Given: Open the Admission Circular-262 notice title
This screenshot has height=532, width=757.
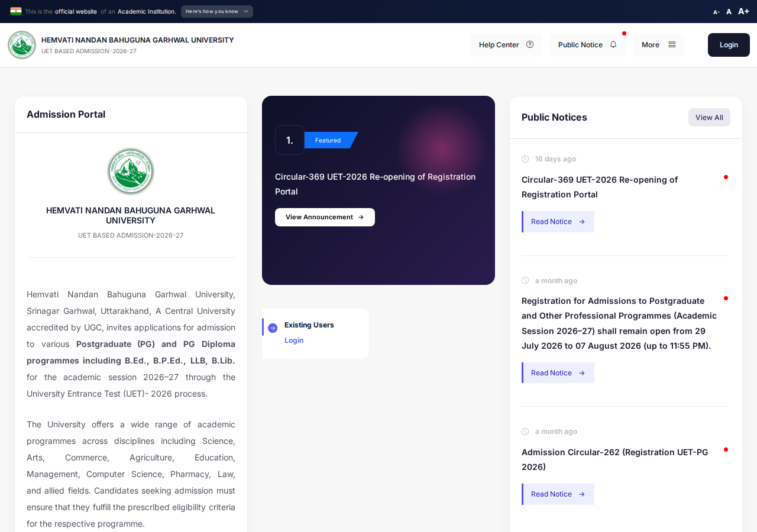Looking at the screenshot, I should (615, 460).
